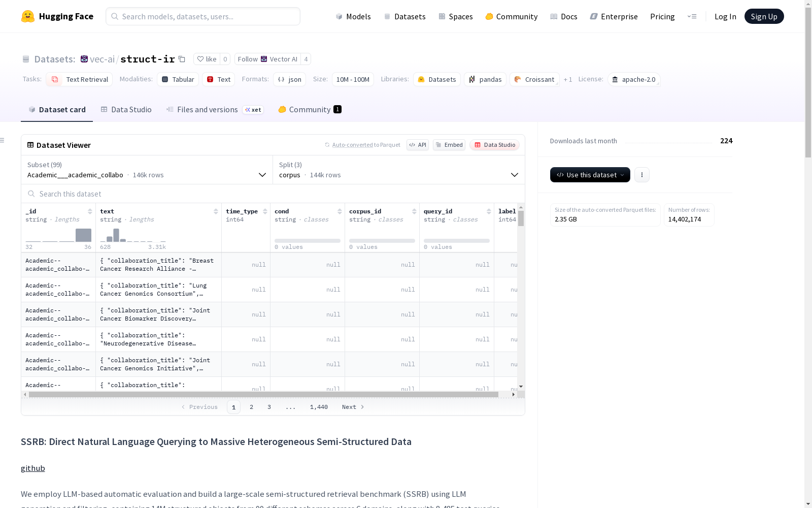Click the pandas library tag

tap(485, 79)
